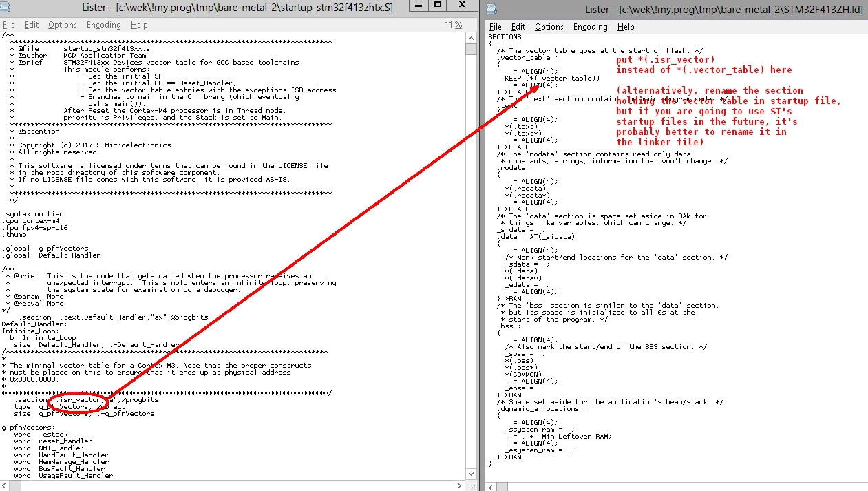
Task: Click Lister app icon in STM32F413ZH.ld title bar
Action: (x=491, y=10)
